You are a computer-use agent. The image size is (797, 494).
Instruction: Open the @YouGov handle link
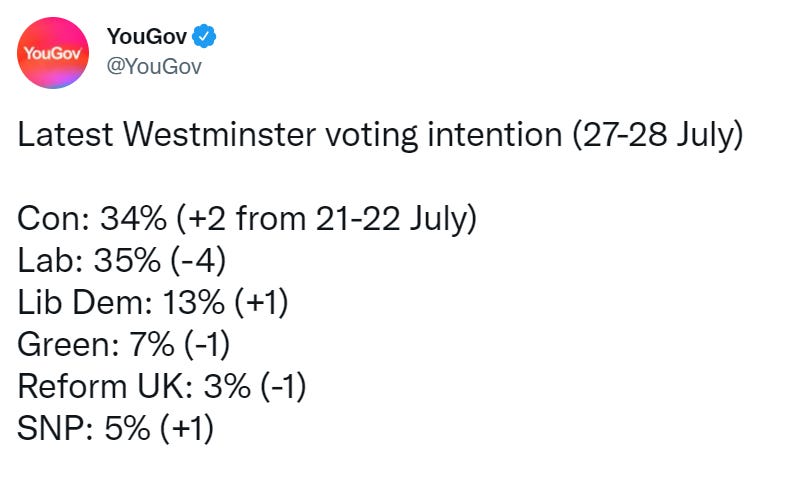[154, 67]
